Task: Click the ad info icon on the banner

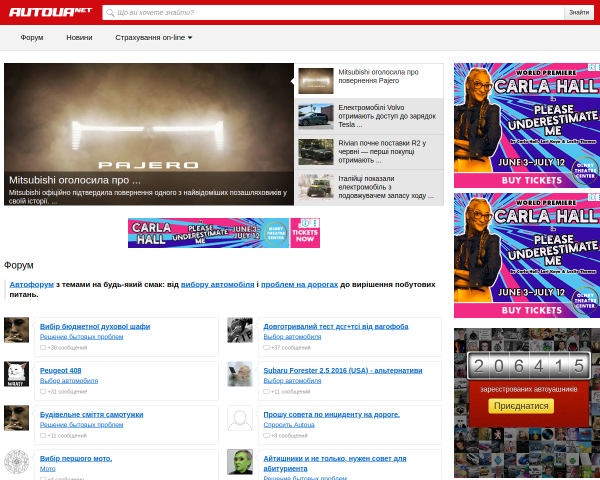Action: [305, 223]
